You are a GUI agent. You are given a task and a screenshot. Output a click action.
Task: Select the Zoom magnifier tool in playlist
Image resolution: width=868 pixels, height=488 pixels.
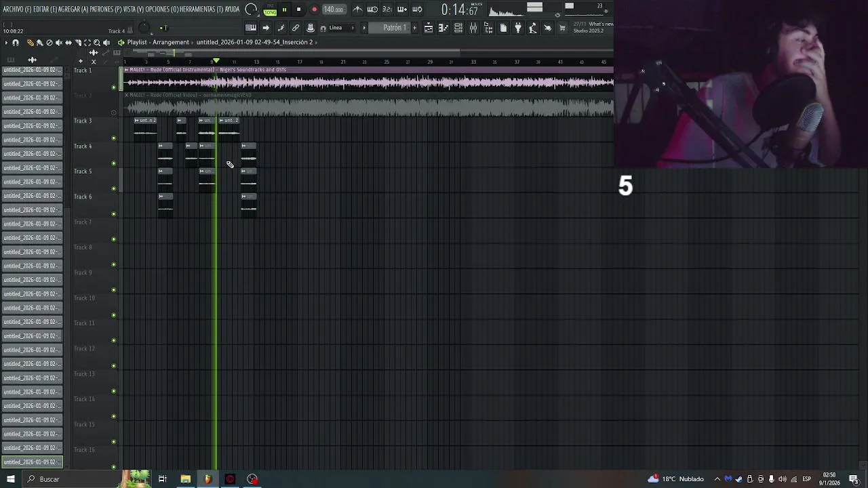97,42
